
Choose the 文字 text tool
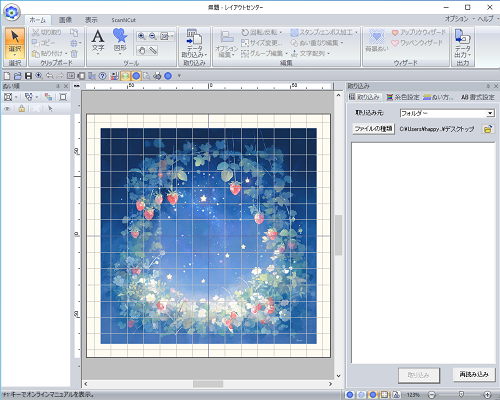[98, 41]
